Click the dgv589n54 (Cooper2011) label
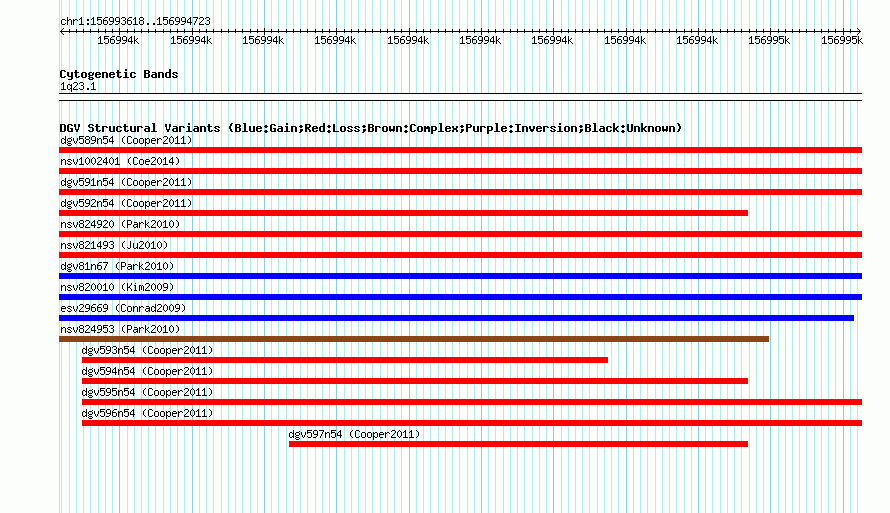Viewport: 890px width, 513px height. [126, 140]
